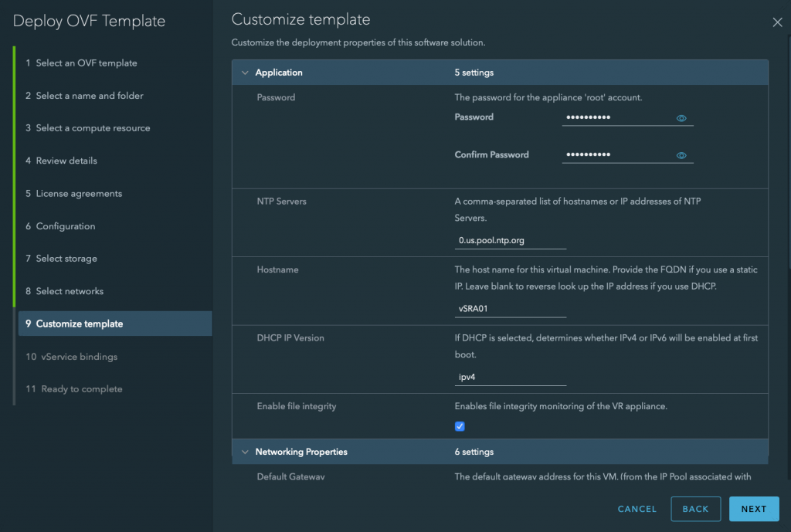
Task: Edit the NTP Servers field 0.us.pool.ntp.org
Action: [x=510, y=241]
